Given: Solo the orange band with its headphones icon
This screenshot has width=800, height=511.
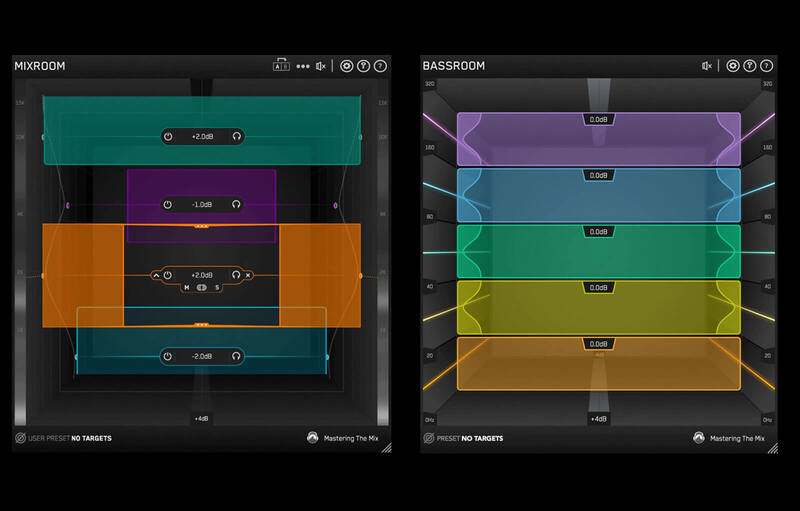Looking at the screenshot, I should point(236,275).
